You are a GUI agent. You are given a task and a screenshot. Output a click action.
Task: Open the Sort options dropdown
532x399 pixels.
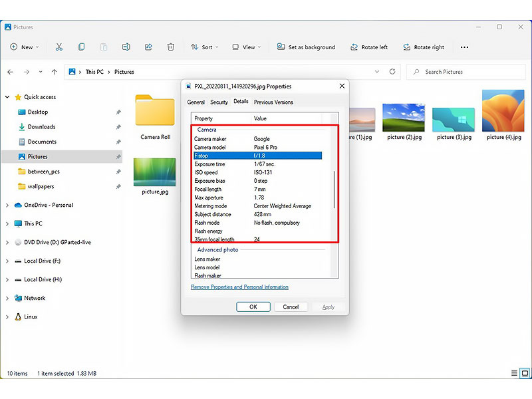pyautogui.click(x=204, y=47)
